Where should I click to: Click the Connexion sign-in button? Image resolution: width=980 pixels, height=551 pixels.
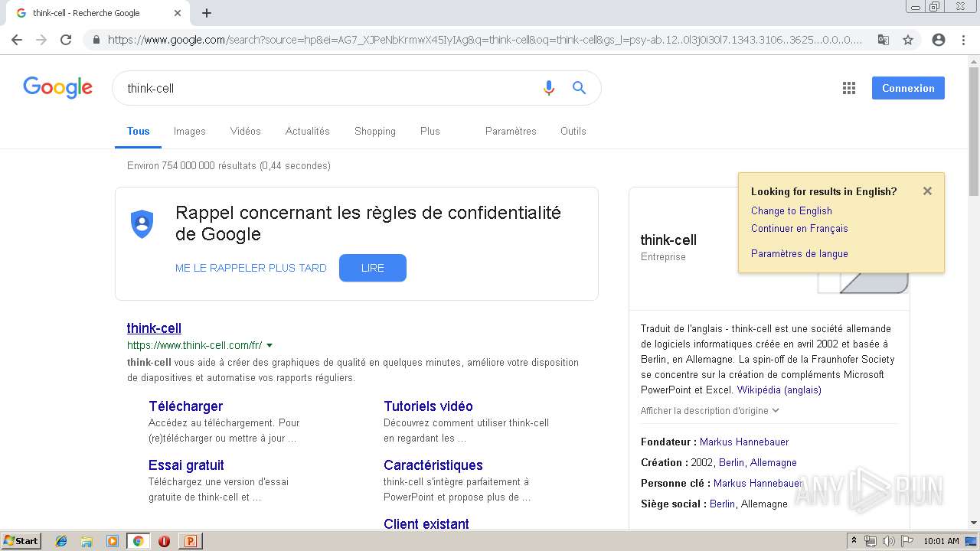click(x=908, y=88)
